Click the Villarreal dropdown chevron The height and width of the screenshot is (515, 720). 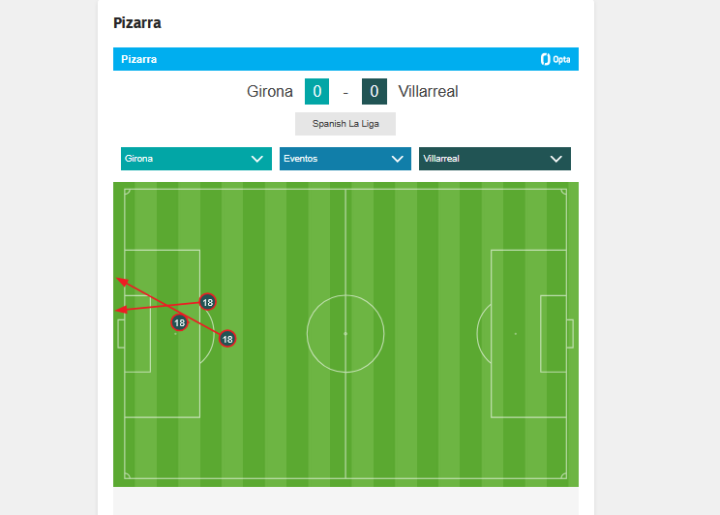pos(556,159)
